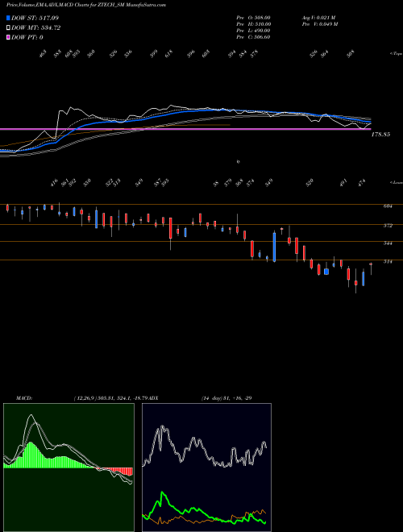
Task: Click the 178.55 price label beside EMA chart
Action: coord(380,135)
